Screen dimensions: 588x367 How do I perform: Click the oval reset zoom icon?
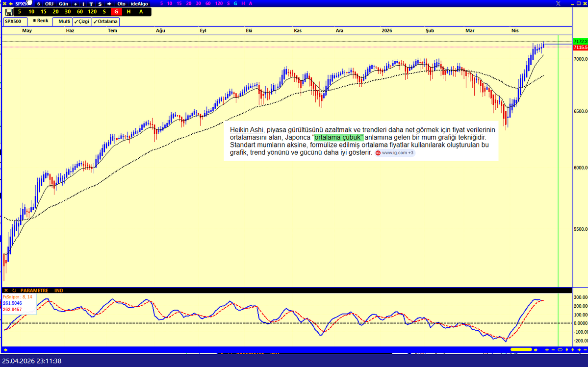[x=560, y=350]
